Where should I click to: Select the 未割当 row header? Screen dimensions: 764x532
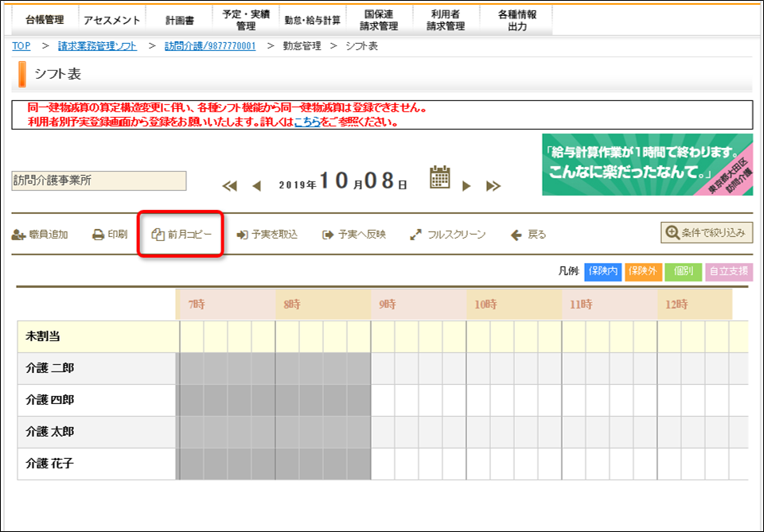[x=97, y=336]
